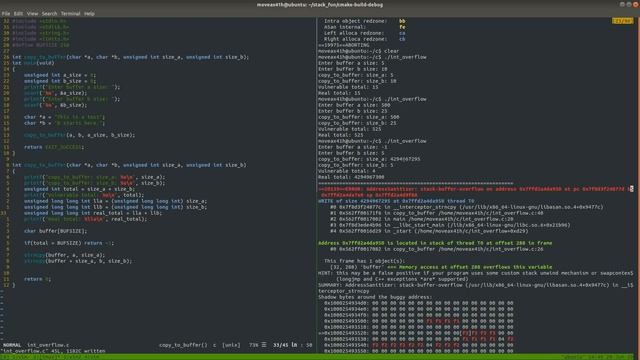Click the '==19973==ABORTING' line
Screen dimensions: 640x360
[344, 45]
